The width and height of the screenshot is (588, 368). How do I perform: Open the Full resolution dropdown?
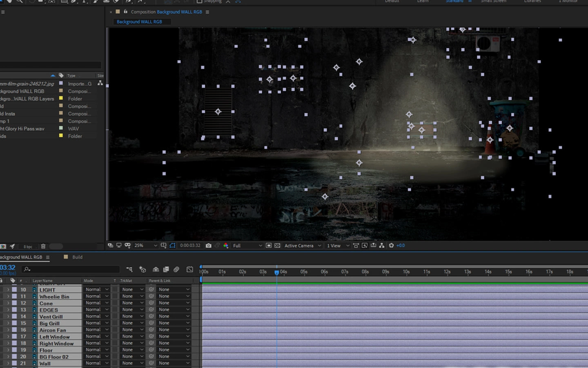point(247,245)
